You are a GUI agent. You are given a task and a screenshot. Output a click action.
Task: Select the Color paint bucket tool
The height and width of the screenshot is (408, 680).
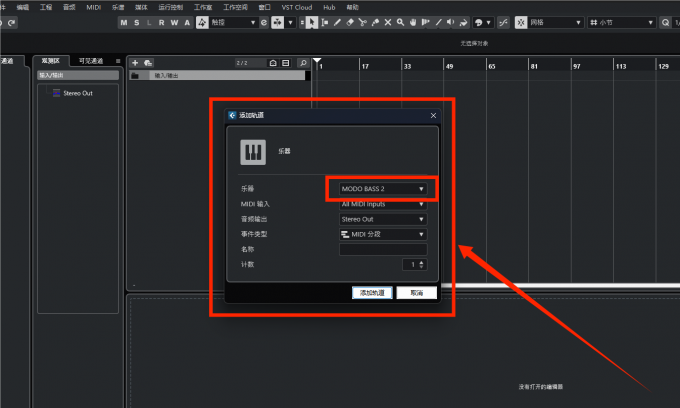coord(464,23)
